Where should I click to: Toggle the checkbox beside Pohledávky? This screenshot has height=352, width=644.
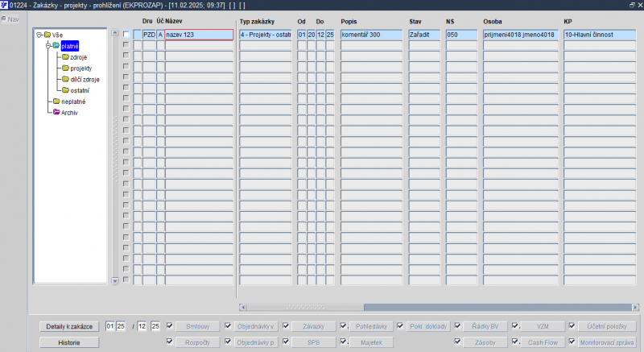(344, 325)
